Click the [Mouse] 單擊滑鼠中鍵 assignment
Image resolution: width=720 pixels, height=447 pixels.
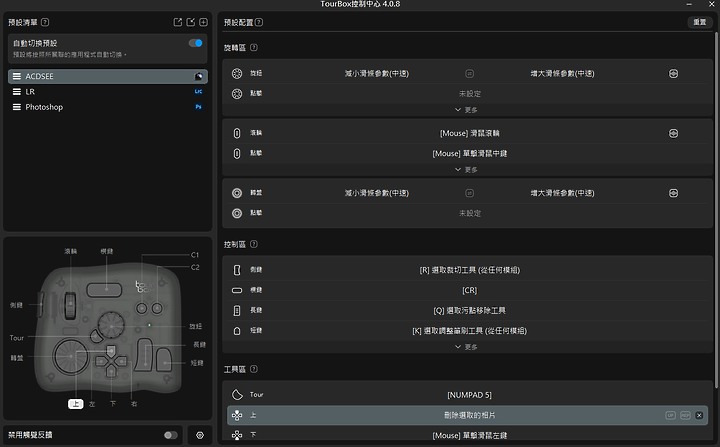[x=469, y=153]
